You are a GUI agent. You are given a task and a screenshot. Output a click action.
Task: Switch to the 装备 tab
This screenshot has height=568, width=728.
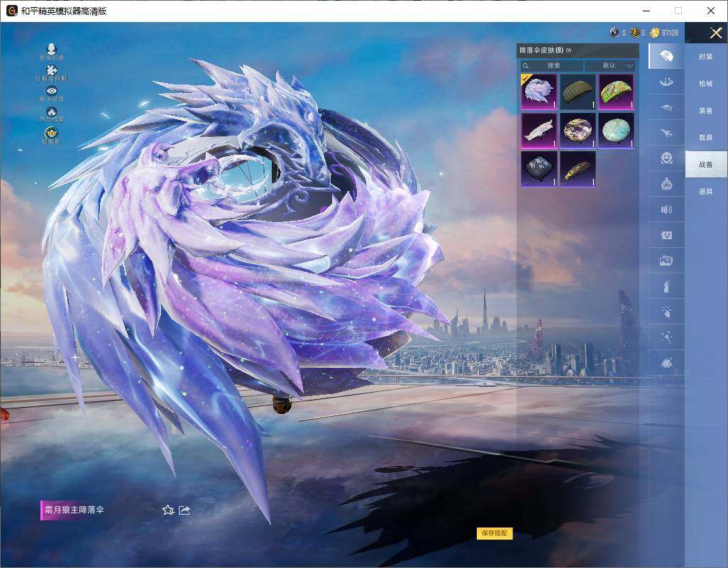click(706, 111)
